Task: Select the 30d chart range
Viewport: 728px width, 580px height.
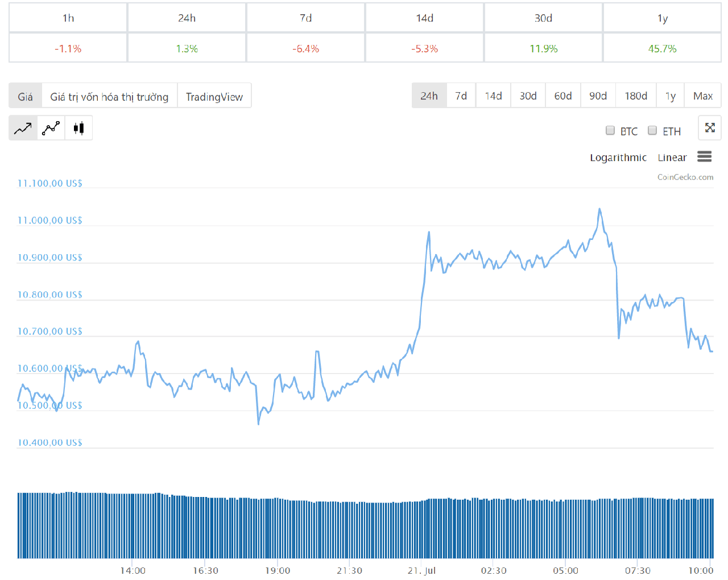Action: pos(528,96)
